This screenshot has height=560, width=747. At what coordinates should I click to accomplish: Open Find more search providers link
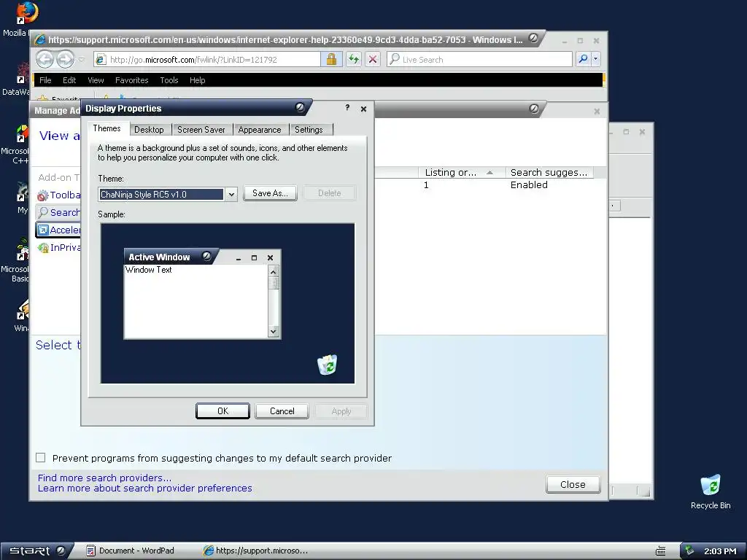(104, 478)
